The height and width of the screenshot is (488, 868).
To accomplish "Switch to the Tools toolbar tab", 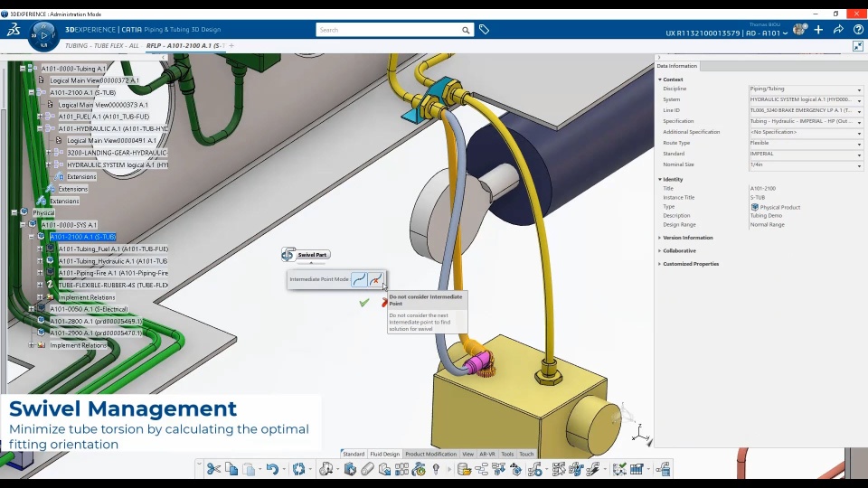I will click(x=507, y=454).
